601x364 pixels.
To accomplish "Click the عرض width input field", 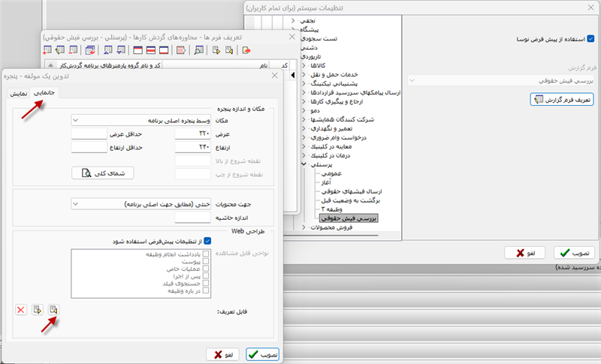I will pyautogui.click(x=192, y=134).
